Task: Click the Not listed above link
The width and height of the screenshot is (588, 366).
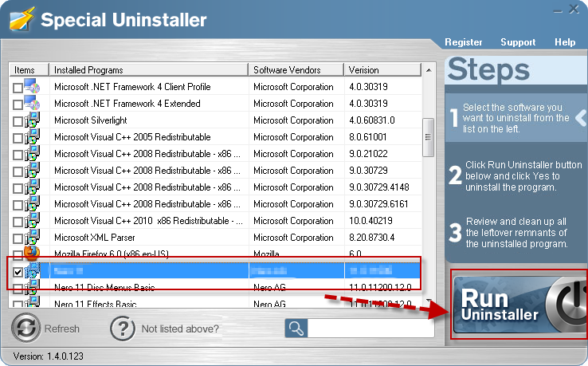Action: click(x=180, y=329)
